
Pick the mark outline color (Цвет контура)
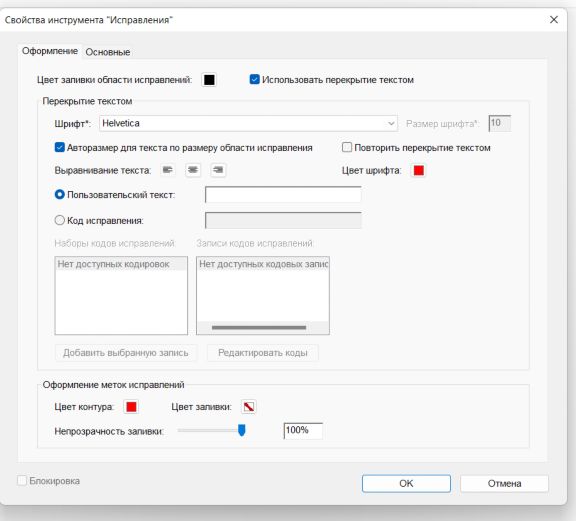[131, 407]
